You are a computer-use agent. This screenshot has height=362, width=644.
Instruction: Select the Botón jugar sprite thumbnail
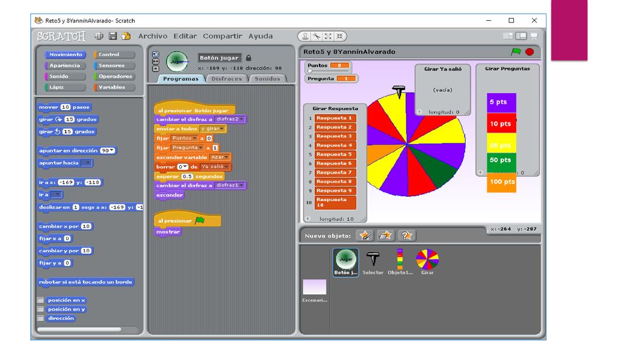[x=345, y=262]
